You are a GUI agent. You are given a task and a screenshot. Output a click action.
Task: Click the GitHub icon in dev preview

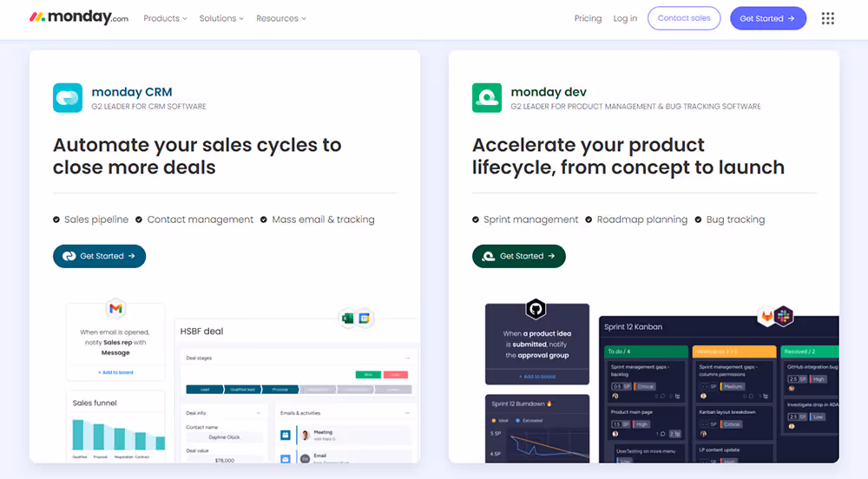(x=536, y=309)
